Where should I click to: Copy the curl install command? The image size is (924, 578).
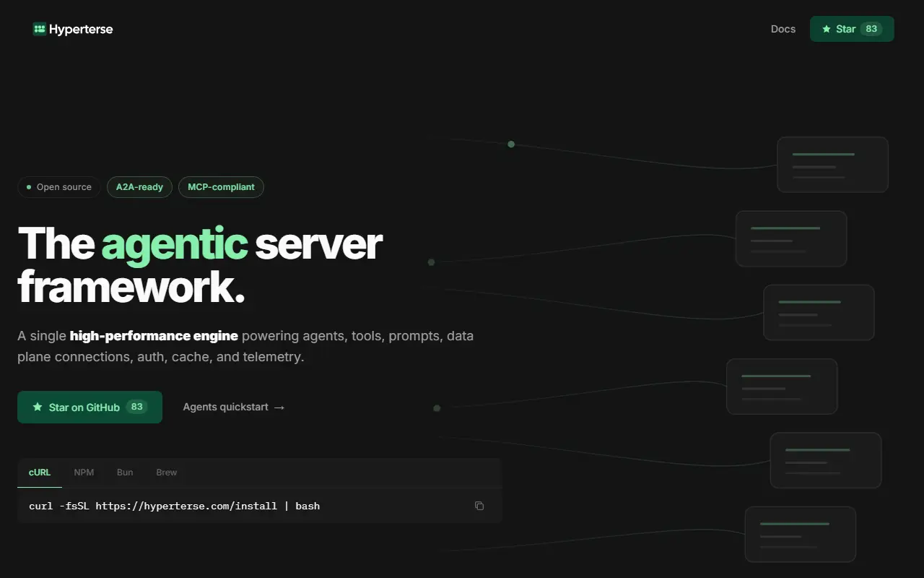(x=479, y=506)
